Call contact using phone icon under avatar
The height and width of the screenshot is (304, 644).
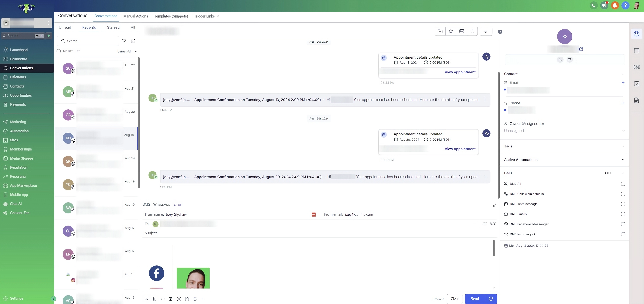(x=560, y=59)
